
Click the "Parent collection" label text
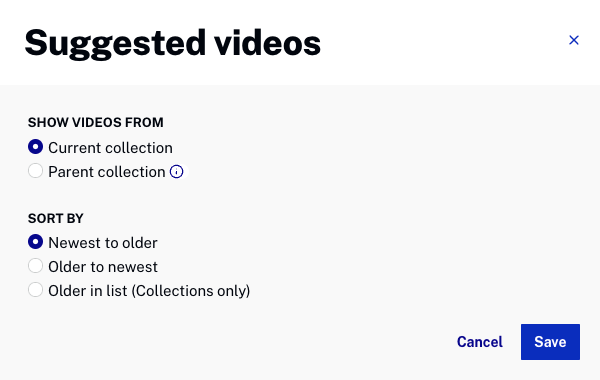(x=107, y=172)
